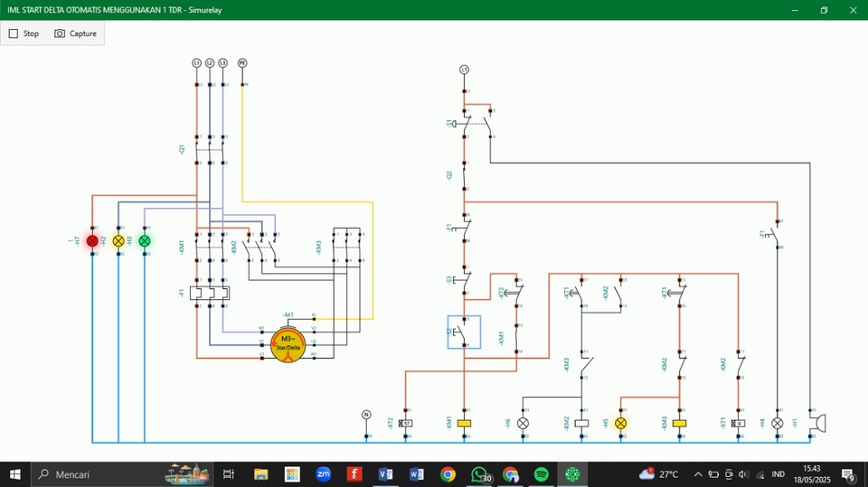Open File Explorer from the taskbar
This screenshot has height=487, width=868.
point(260,474)
